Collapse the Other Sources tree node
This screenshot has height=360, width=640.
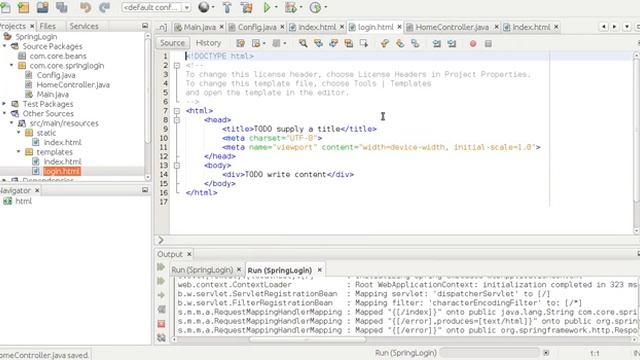[x=4, y=113]
